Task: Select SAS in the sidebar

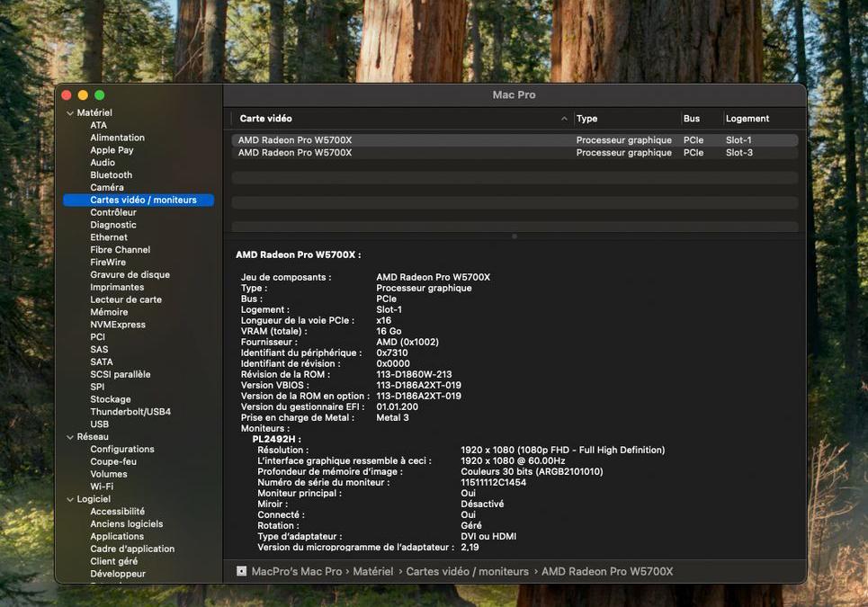Action: point(99,349)
